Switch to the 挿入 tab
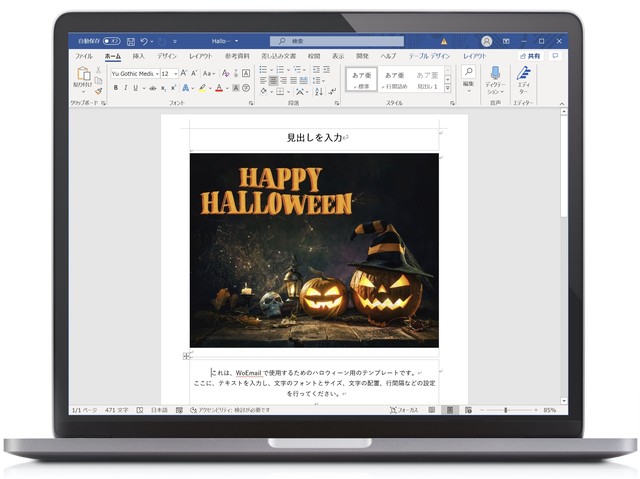Viewport: 640px width, 479px height. pos(138,56)
